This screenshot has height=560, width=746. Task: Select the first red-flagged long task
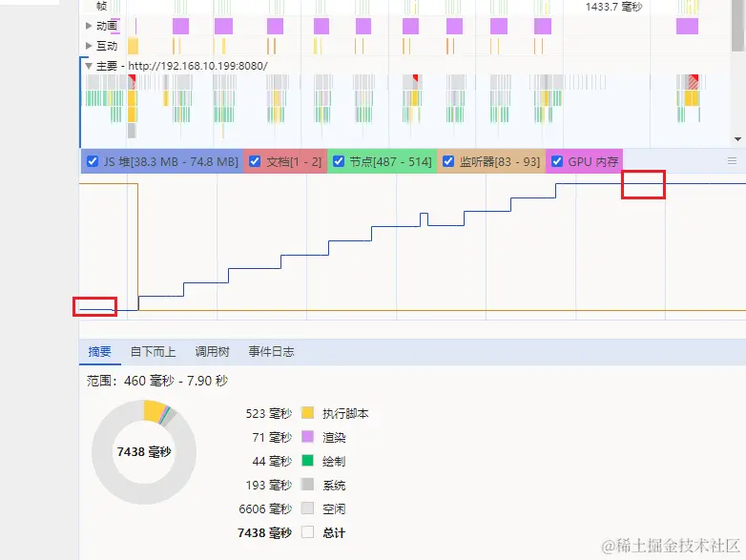[132, 82]
